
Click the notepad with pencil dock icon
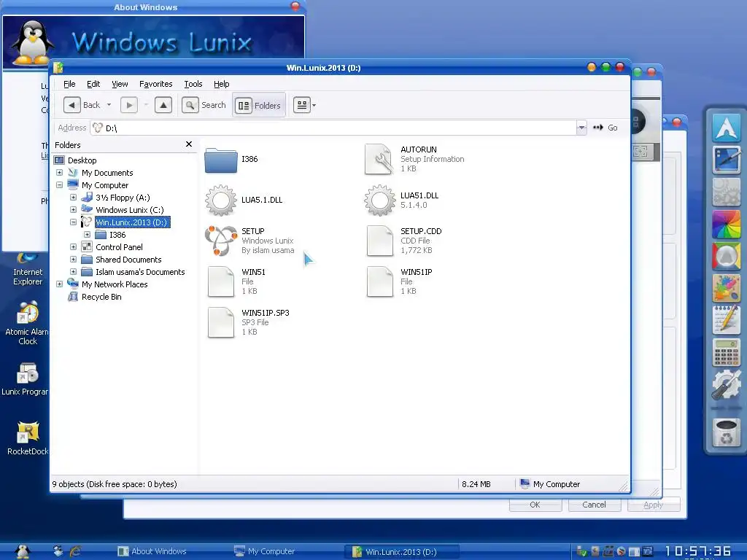pos(726,321)
